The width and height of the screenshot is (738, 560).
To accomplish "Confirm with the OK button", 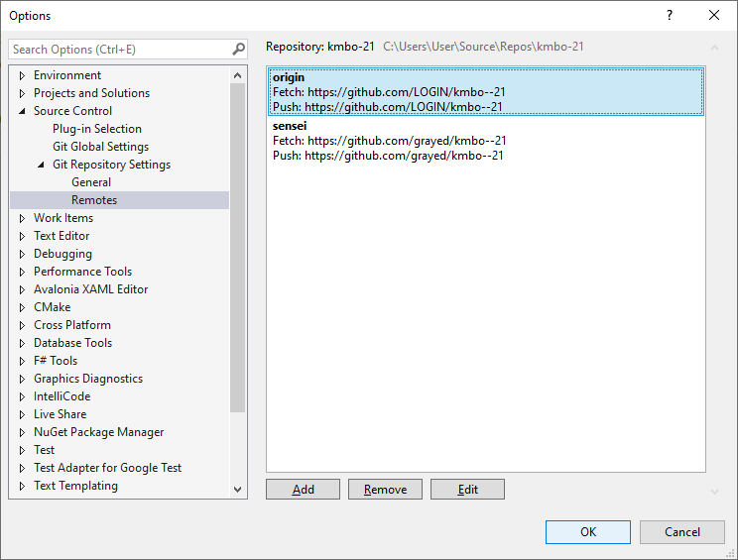I will pyautogui.click(x=588, y=532).
